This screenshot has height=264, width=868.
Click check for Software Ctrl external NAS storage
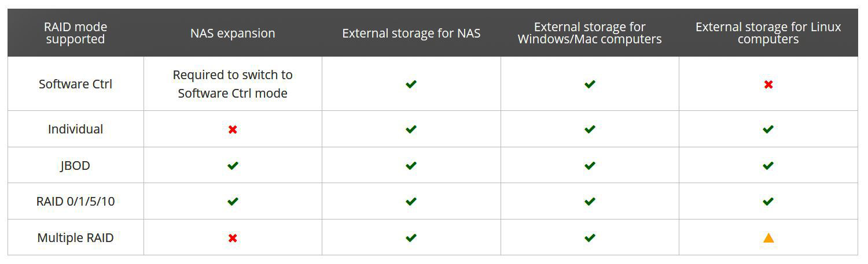click(411, 84)
